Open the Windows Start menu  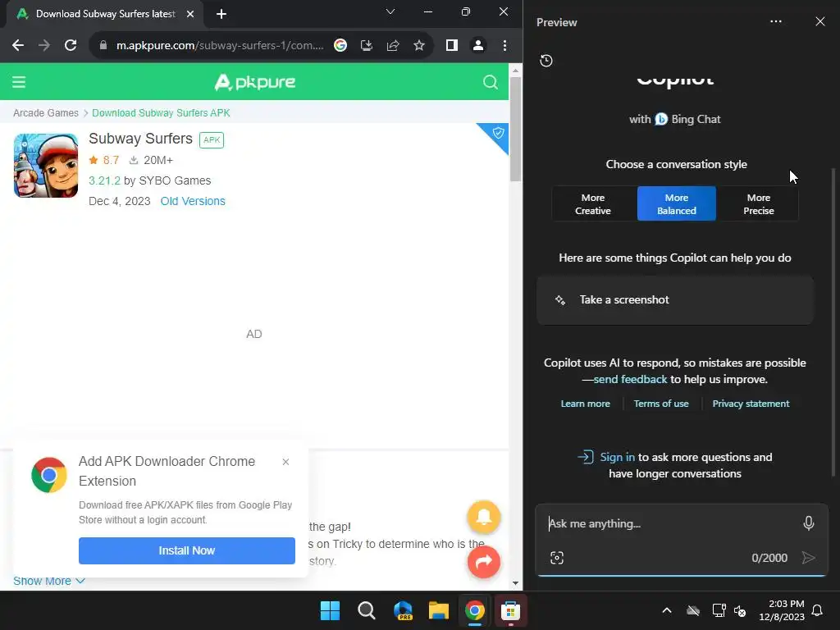330,610
